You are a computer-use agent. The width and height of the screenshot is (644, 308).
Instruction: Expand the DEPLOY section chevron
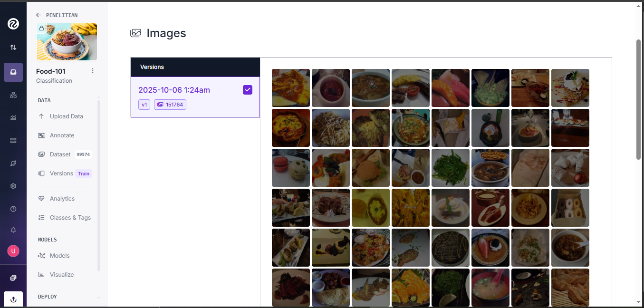pyautogui.click(x=98, y=297)
